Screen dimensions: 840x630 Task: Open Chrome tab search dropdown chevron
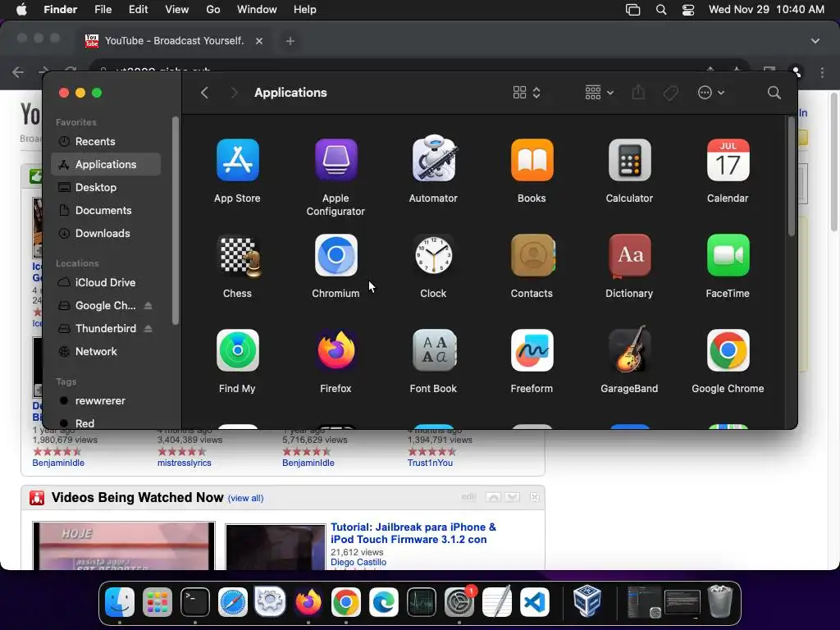click(x=815, y=41)
